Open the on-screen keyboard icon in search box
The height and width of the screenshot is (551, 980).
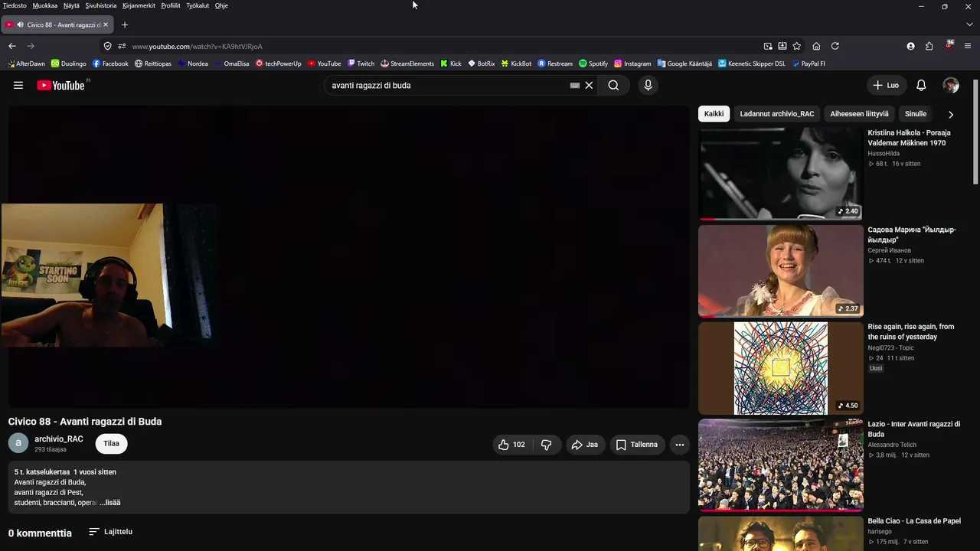[x=575, y=85]
